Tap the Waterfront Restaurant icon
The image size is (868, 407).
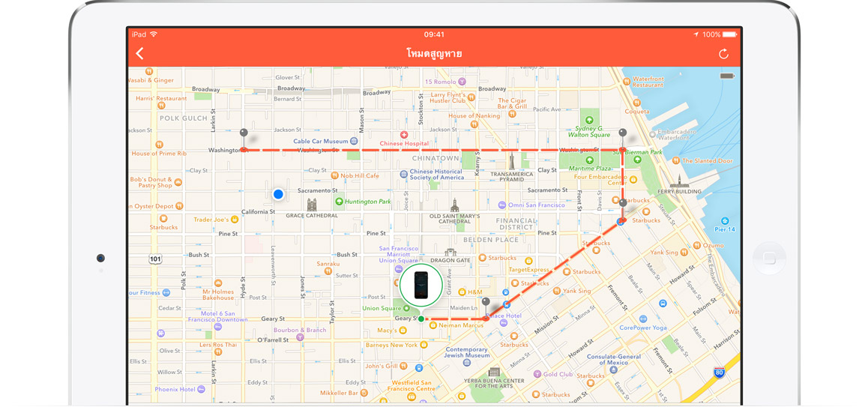click(626, 81)
